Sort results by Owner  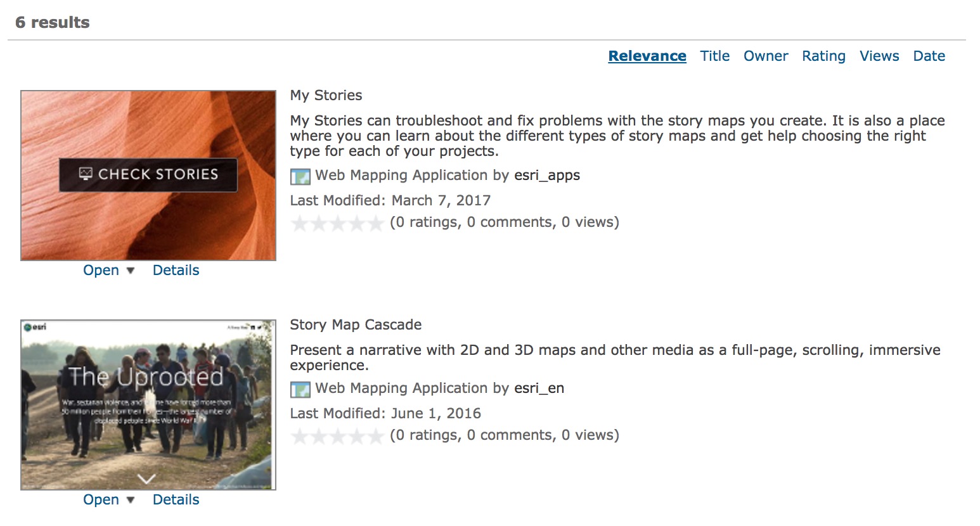(x=765, y=56)
